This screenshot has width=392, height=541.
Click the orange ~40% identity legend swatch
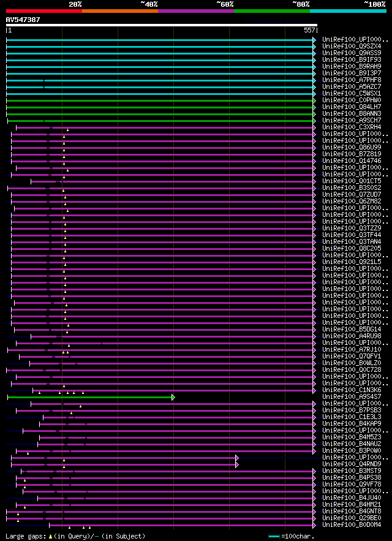point(120,11)
